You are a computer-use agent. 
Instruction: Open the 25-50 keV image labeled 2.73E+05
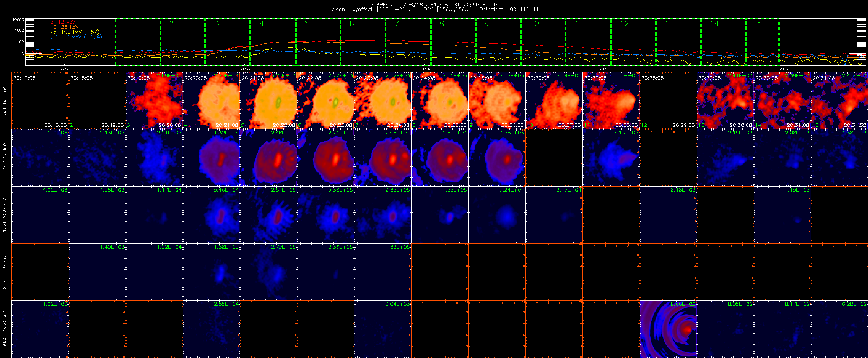tap(268, 272)
